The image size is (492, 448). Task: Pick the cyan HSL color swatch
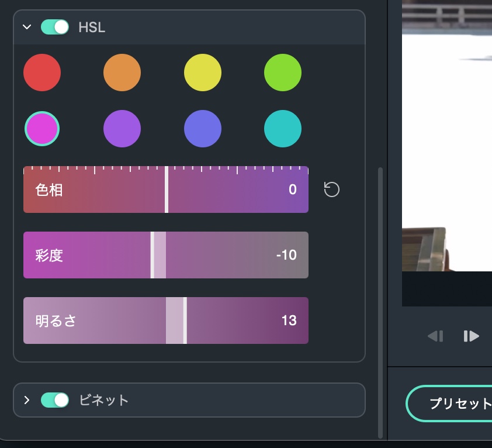[x=283, y=128]
